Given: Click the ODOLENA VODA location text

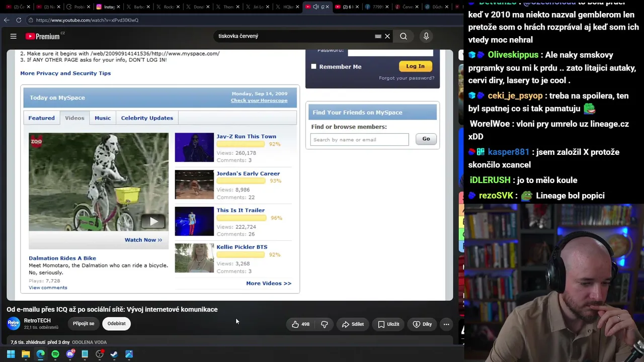Looking at the screenshot, I should coord(89,342).
